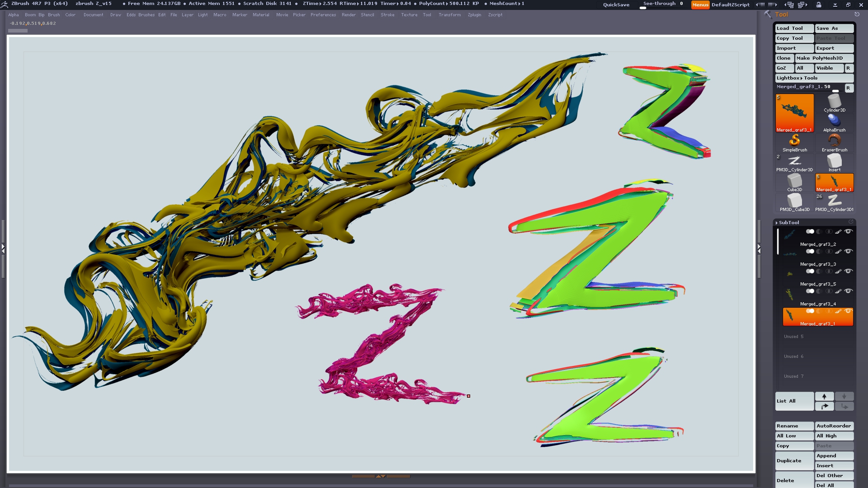
Task: Click the polypaint brush icon on Merged_graf3_2
Action: coord(838,232)
